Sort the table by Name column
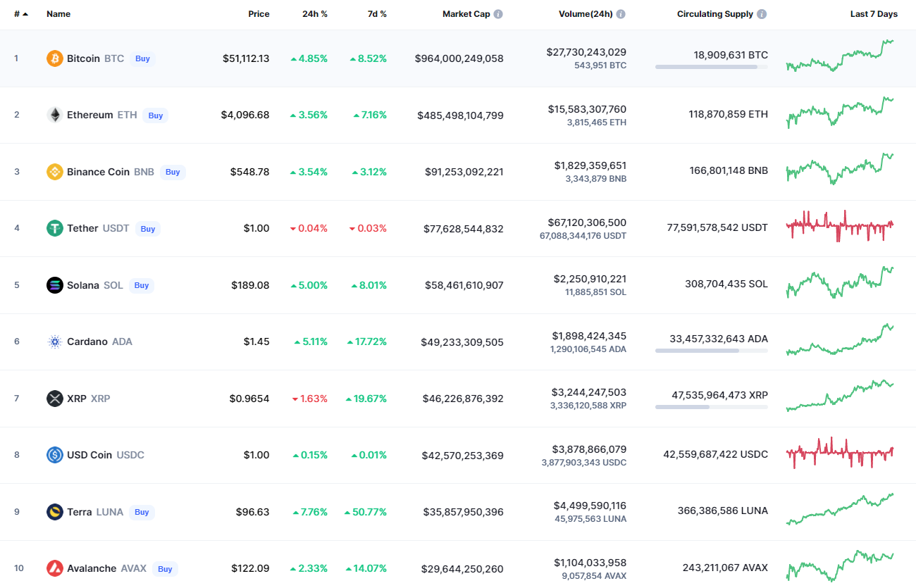 click(58, 14)
